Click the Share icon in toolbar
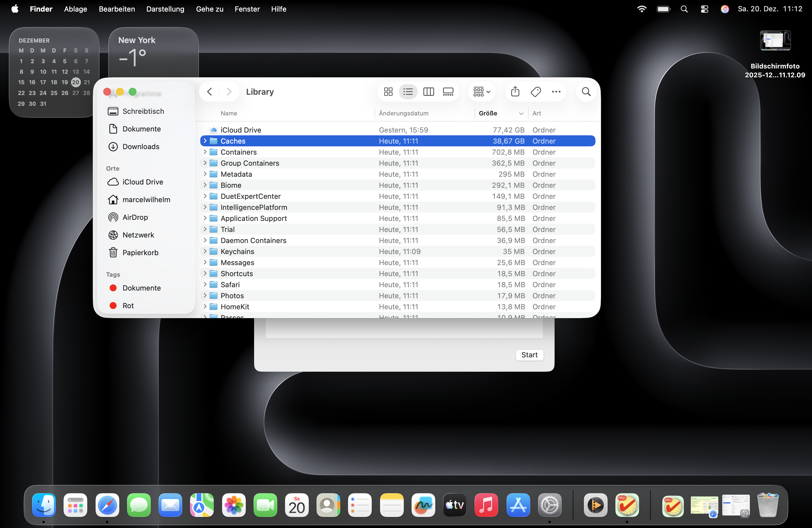 click(x=515, y=91)
